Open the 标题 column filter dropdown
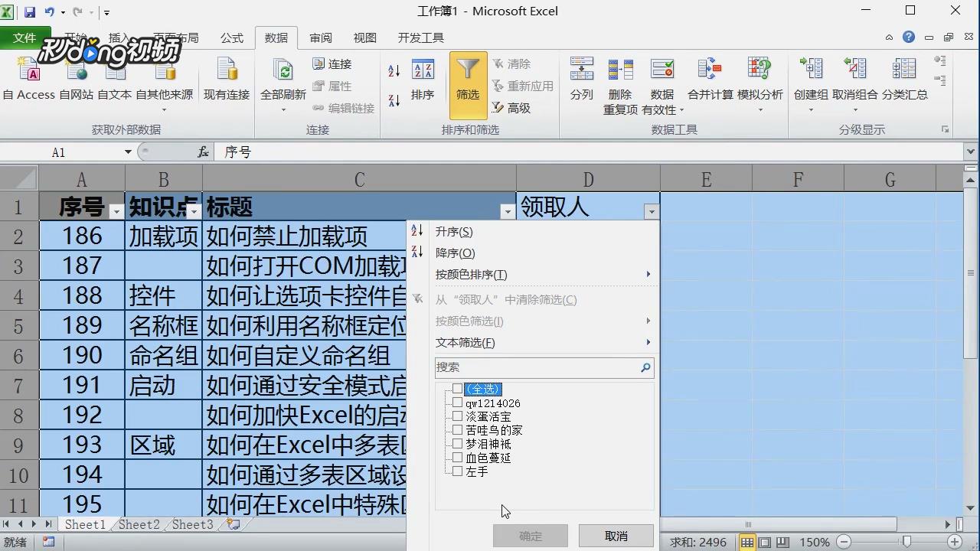This screenshot has width=980, height=551. (x=507, y=212)
